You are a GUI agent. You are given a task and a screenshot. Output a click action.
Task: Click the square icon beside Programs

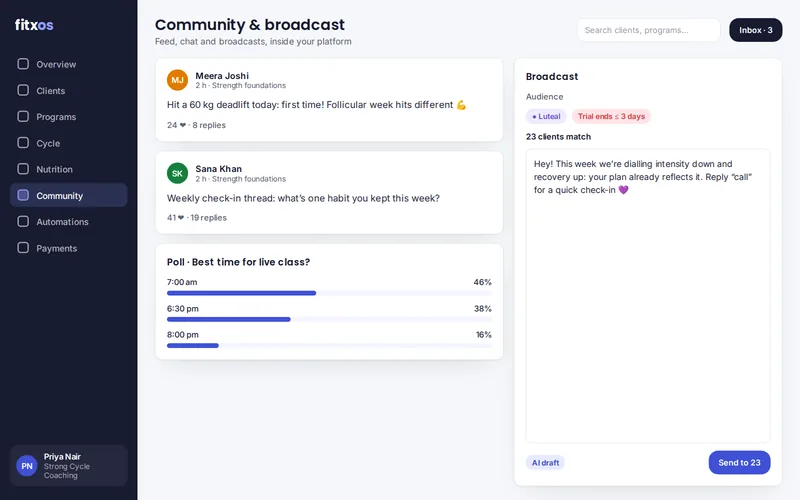click(23, 116)
